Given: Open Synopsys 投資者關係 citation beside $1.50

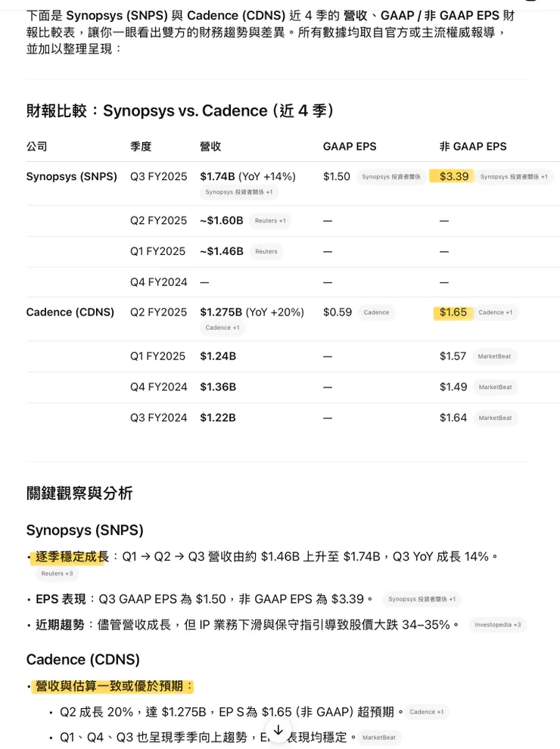Looking at the screenshot, I should [390, 177].
